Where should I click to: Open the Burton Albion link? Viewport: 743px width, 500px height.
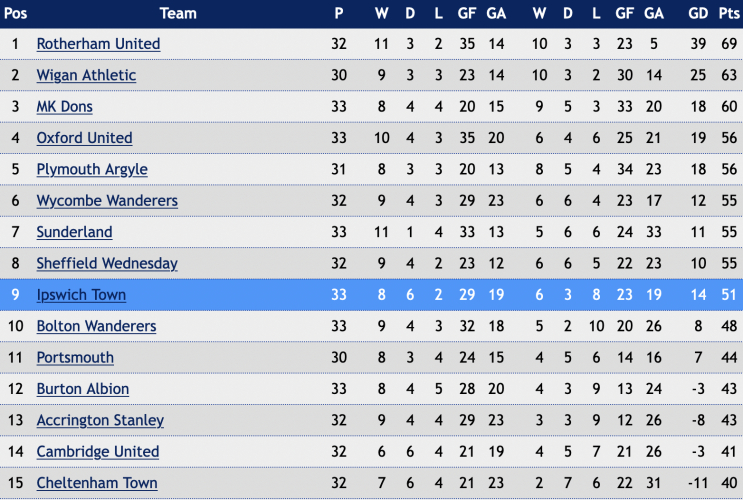tap(82, 389)
